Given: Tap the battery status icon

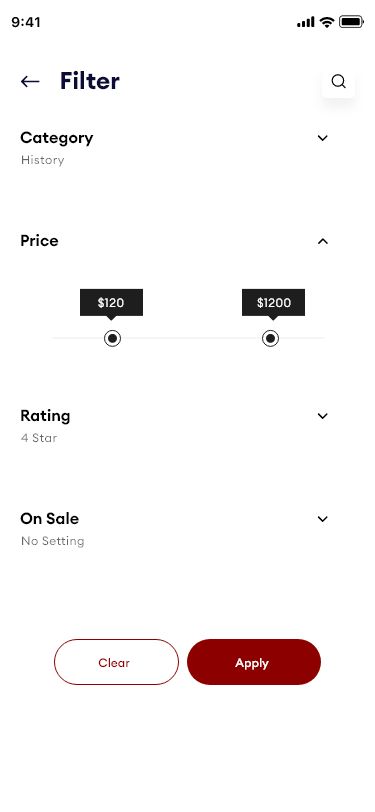Looking at the screenshot, I should tap(351, 22).
